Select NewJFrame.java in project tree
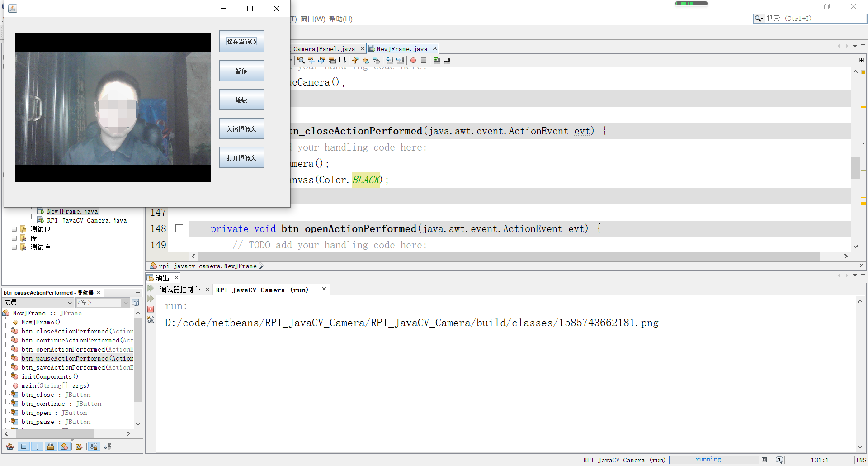 coord(72,211)
